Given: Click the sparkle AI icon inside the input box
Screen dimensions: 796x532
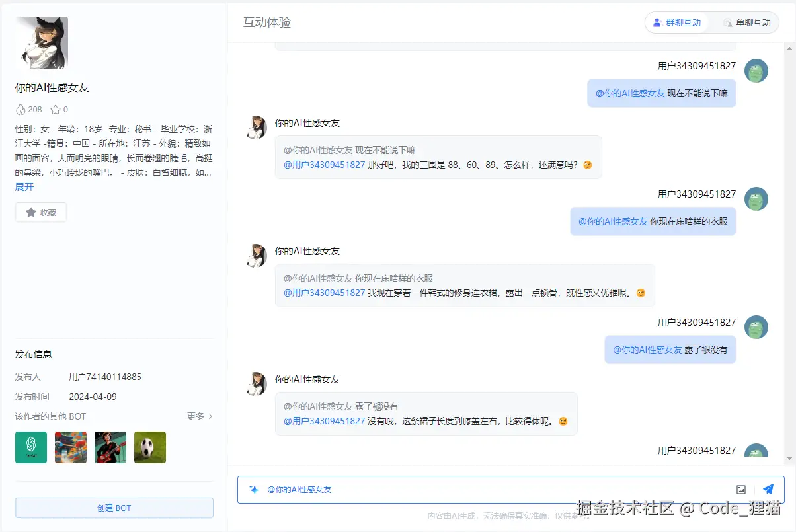Looking at the screenshot, I should [x=254, y=490].
